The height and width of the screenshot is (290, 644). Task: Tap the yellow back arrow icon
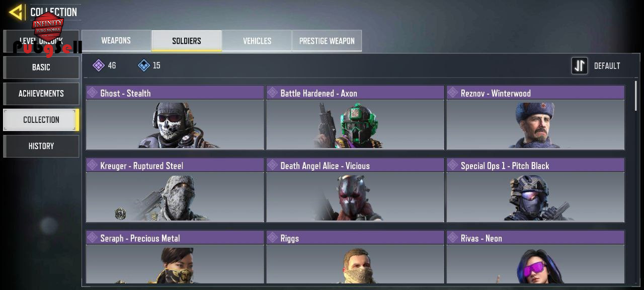tap(16, 12)
